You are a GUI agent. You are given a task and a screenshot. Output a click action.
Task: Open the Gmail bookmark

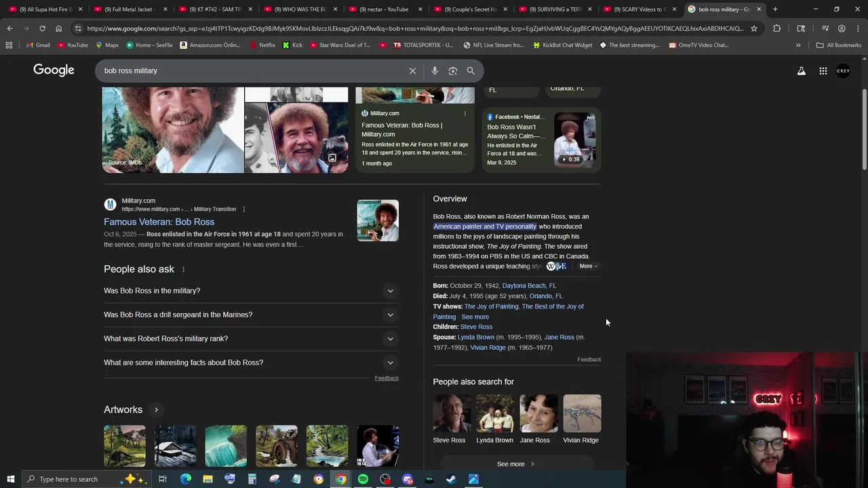37,45
